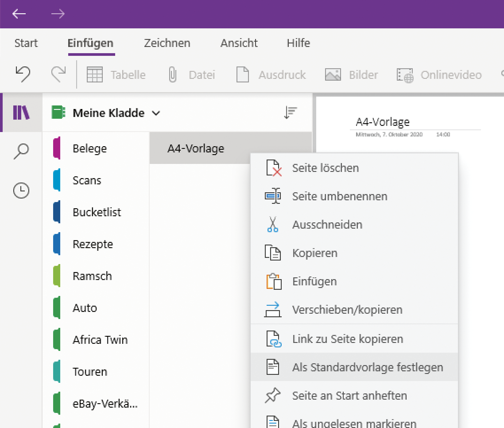Select Seite löschen from context menu
The height and width of the screenshot is (428, 504).
coord(325,168)
